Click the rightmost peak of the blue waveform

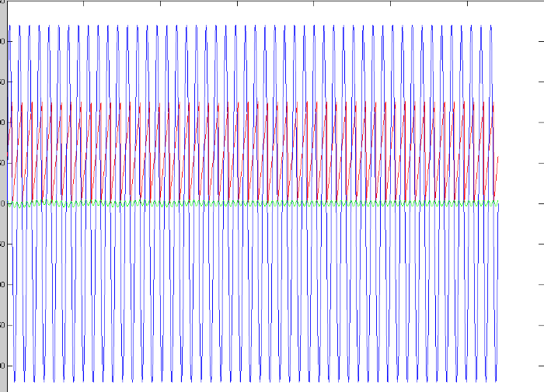click(491, 26)
